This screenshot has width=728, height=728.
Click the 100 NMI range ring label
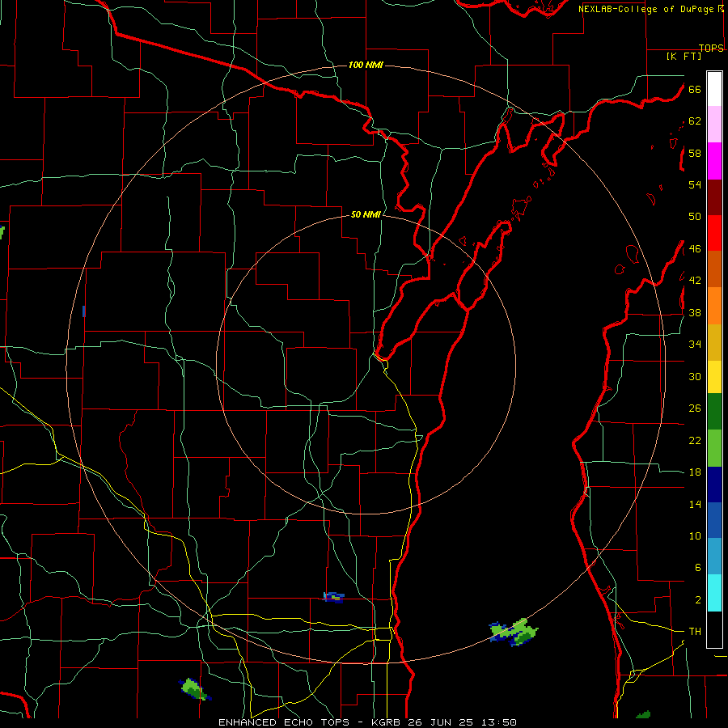point(366,65)
